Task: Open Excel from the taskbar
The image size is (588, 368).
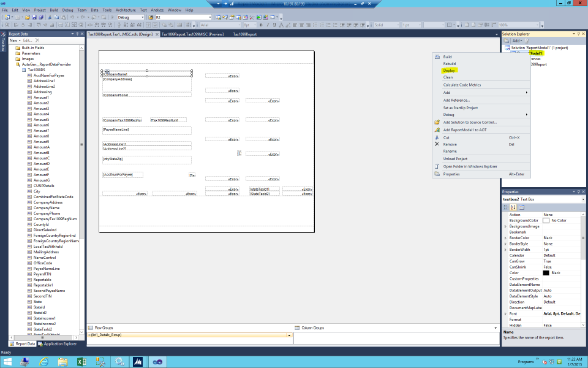Action: (x=81, y=361)
